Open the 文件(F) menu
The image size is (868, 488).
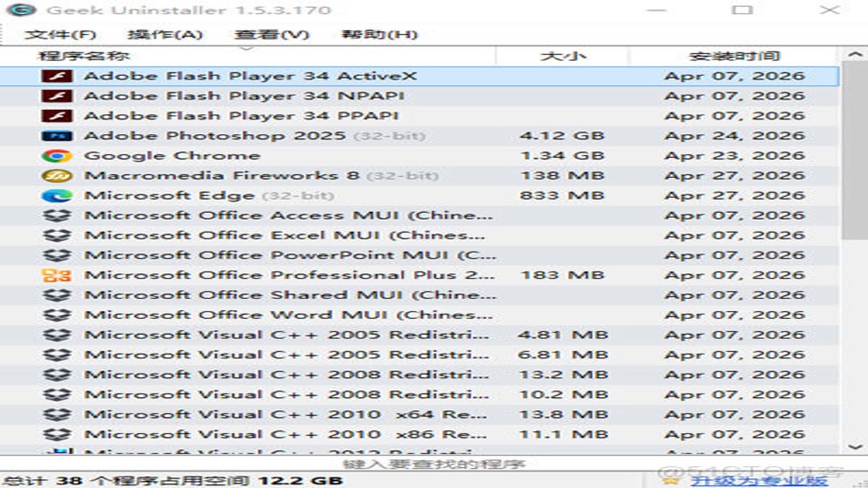tap(60, 35)
